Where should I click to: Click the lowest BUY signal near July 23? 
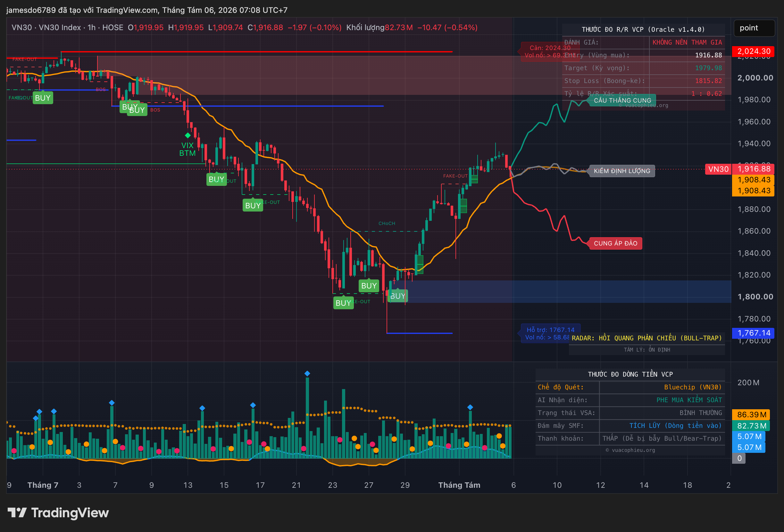pyautogui.click(x=343, y=303)
